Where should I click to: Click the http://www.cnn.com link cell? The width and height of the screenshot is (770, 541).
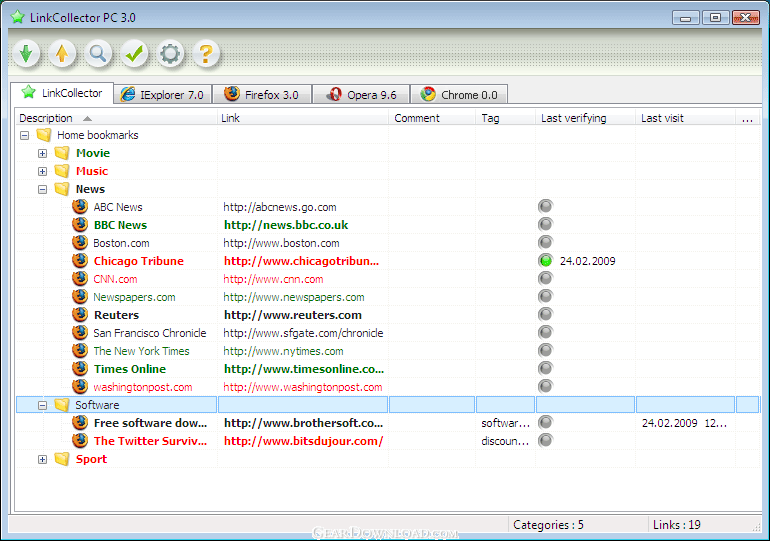273,279
